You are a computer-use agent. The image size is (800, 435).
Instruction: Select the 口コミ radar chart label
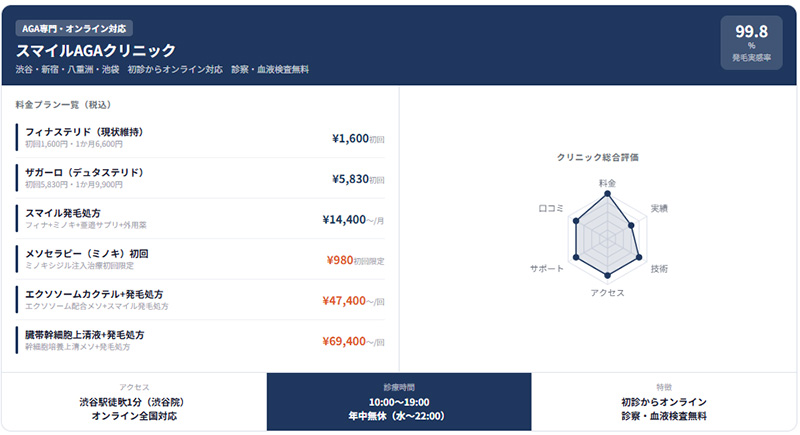(x=552, y=208)
